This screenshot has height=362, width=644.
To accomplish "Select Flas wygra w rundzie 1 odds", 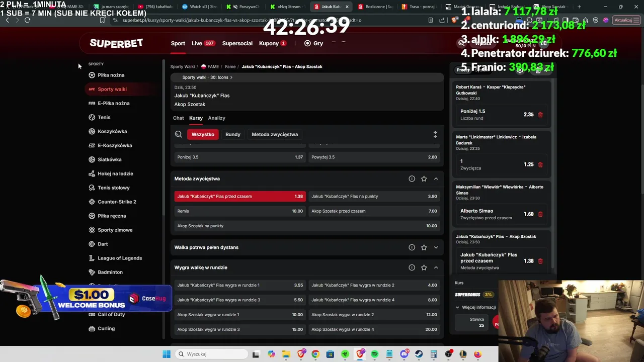I will point(240,285).
